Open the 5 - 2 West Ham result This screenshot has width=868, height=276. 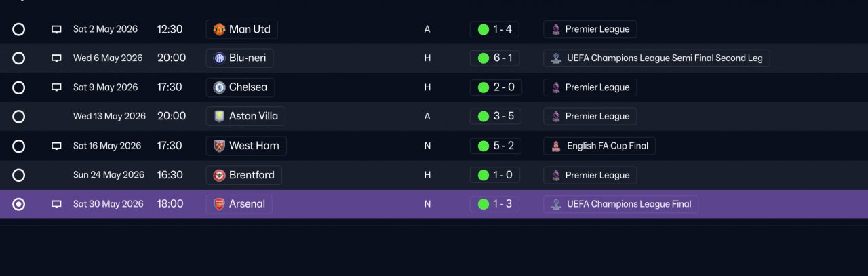point(494,146)
